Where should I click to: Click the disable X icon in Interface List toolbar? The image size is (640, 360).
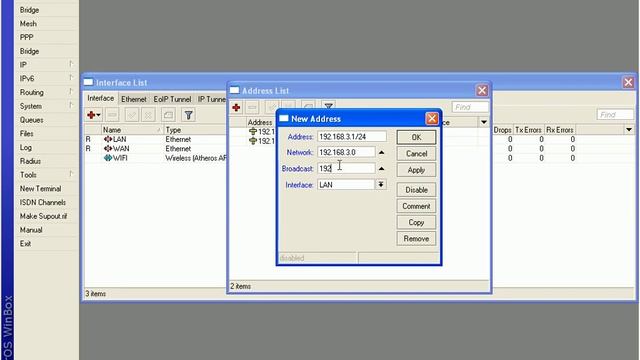(x=149, y=115)
